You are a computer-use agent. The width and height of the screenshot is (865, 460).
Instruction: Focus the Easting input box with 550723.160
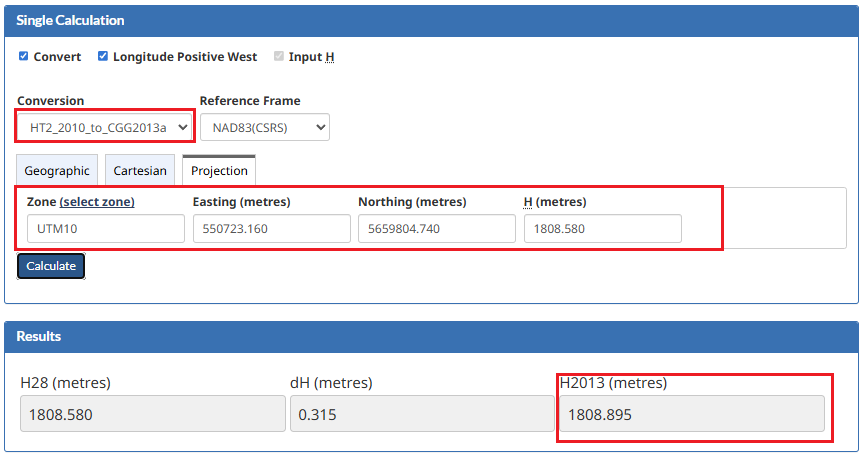pyautogui.click(x=270, y=229)
